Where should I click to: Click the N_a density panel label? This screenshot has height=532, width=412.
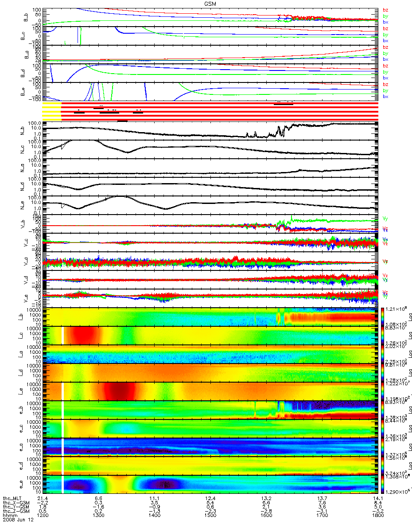[x=21, y=168]
